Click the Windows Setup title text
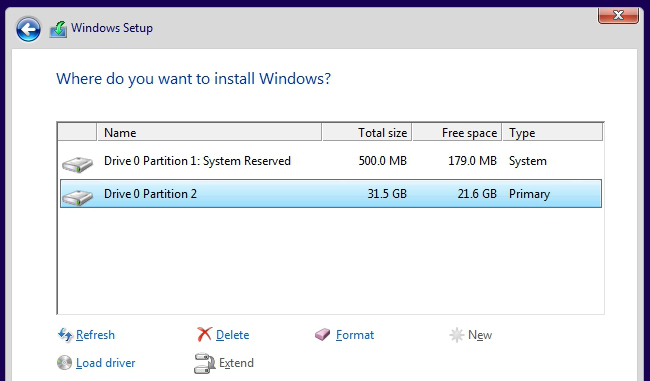Screen dimensions: 650x381 click(112, 28)
